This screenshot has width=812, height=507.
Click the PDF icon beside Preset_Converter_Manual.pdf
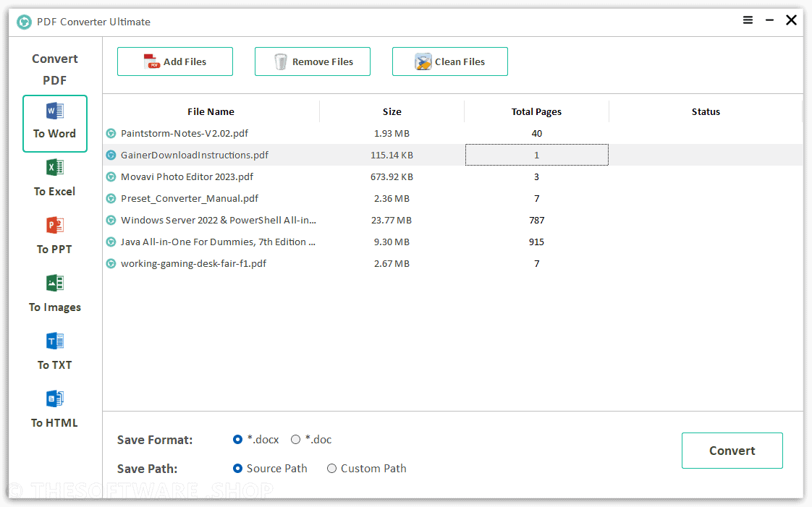pos(111,199)
